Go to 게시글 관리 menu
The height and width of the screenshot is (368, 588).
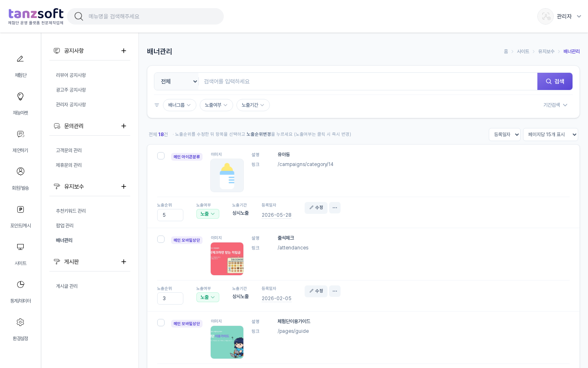(67, 286)
